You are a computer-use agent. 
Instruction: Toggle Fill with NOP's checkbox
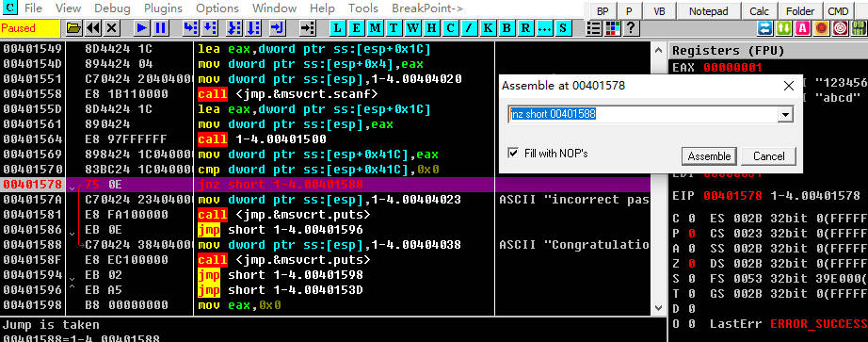tap(514, 153)
